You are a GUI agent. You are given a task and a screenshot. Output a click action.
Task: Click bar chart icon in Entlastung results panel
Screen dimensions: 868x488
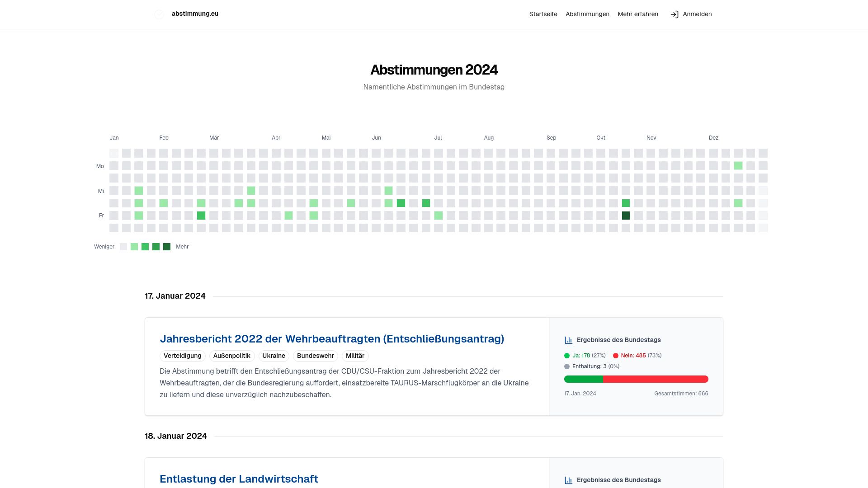tap(569, 480)
